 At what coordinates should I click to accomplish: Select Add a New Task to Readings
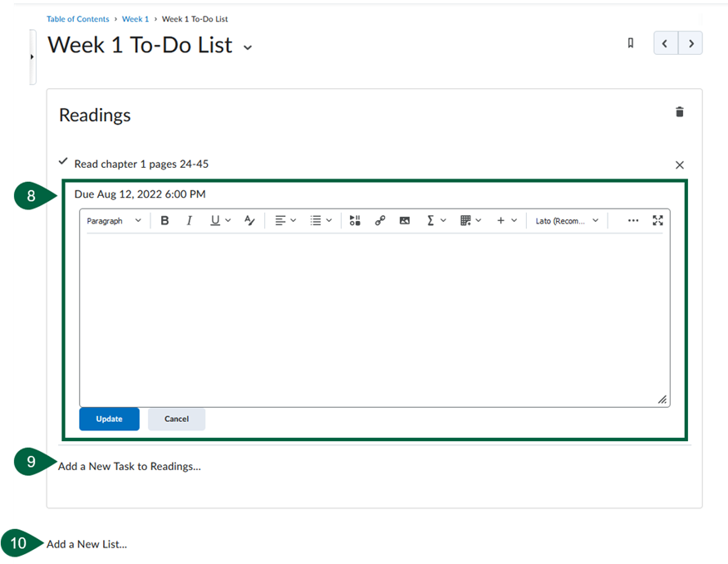(x=129, y=466)
